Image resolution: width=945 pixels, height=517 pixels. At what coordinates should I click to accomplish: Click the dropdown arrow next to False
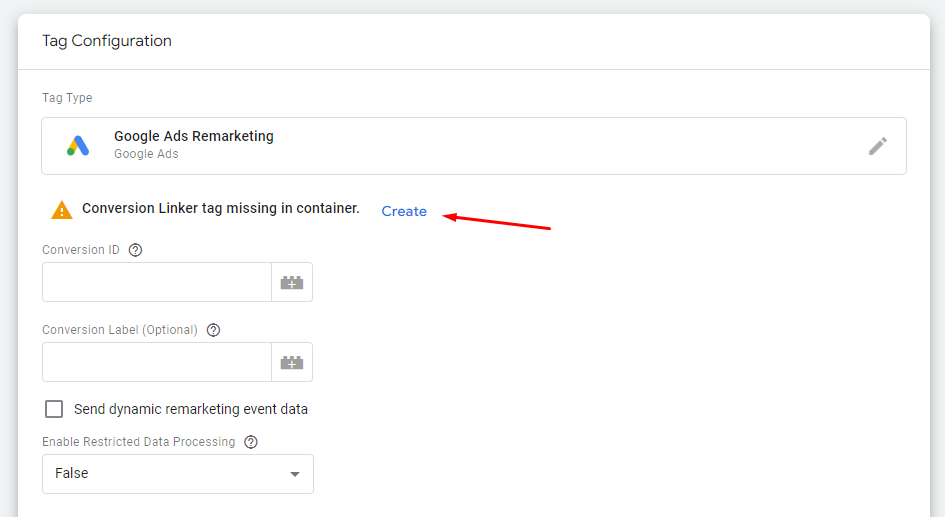pyautogui.click(x=295, y=474)
